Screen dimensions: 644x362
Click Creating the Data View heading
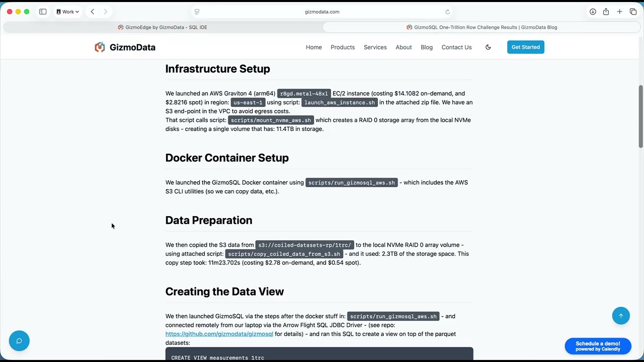click(x=224, y=292)
